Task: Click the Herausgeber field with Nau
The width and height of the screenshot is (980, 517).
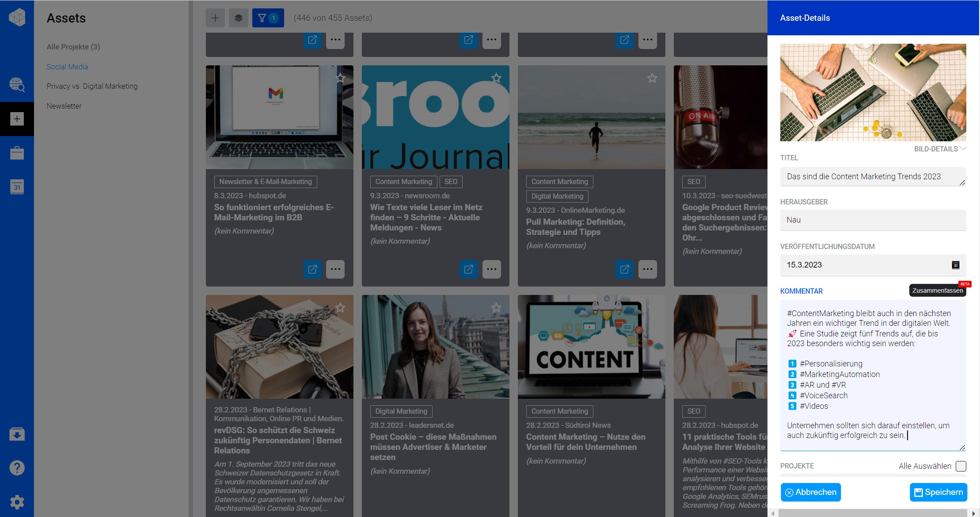Action: [873, 220]
